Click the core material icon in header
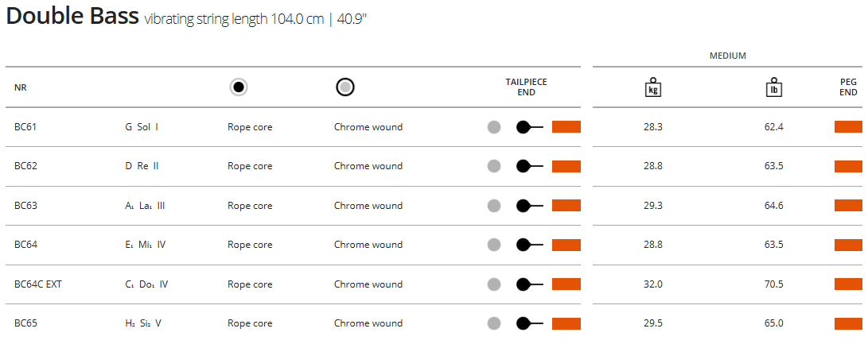Viewport: 868px width, 344px height. click(239, 87)
